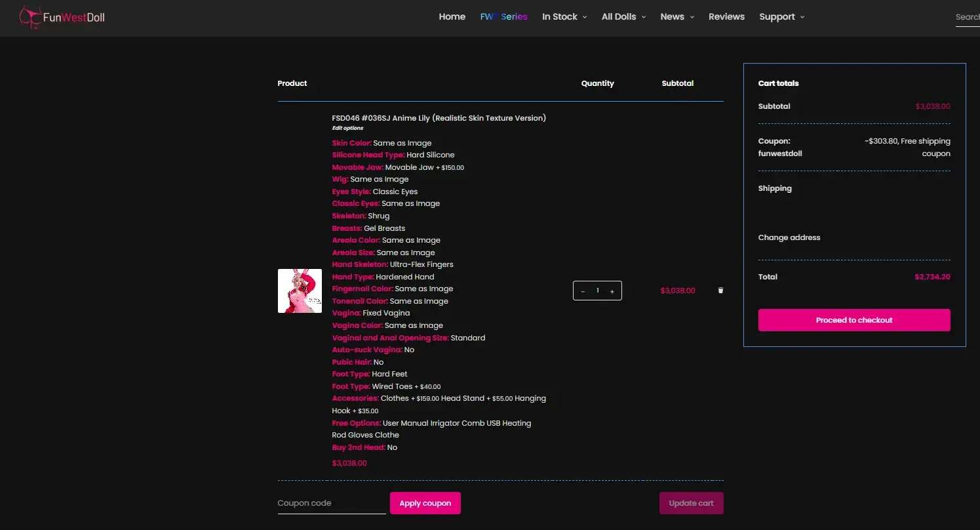Click the Accessories: Clothes + $159.00 row
This screenshot has width=980, height=530.
click(439, 404)
